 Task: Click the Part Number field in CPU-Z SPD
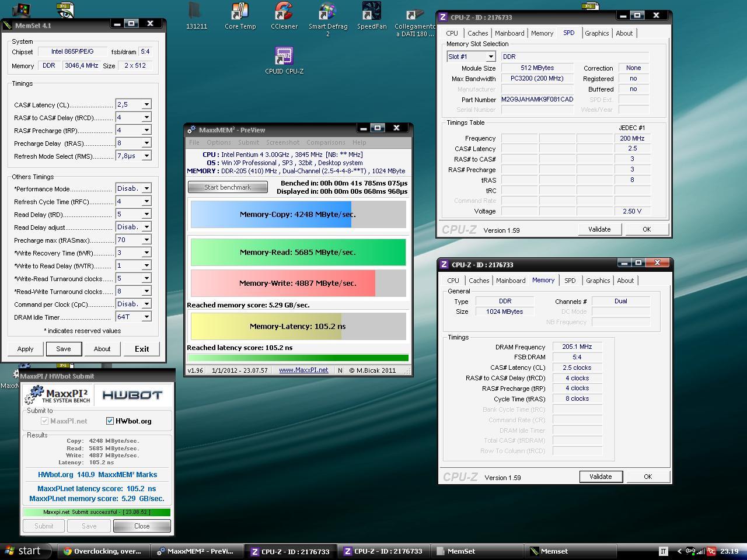click(x=537, y=99)
